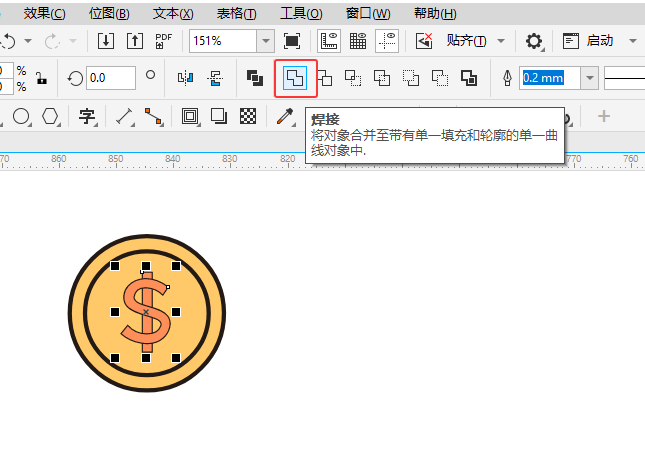Viewport: 645px width, 459px height.
Task: Select the connector tool
Action: point(153,116)
